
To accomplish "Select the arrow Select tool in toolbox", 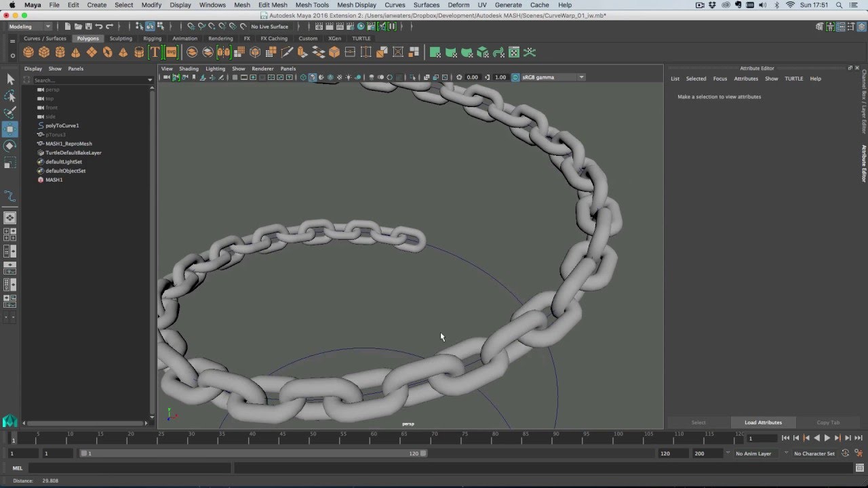I will pos(10,79).
